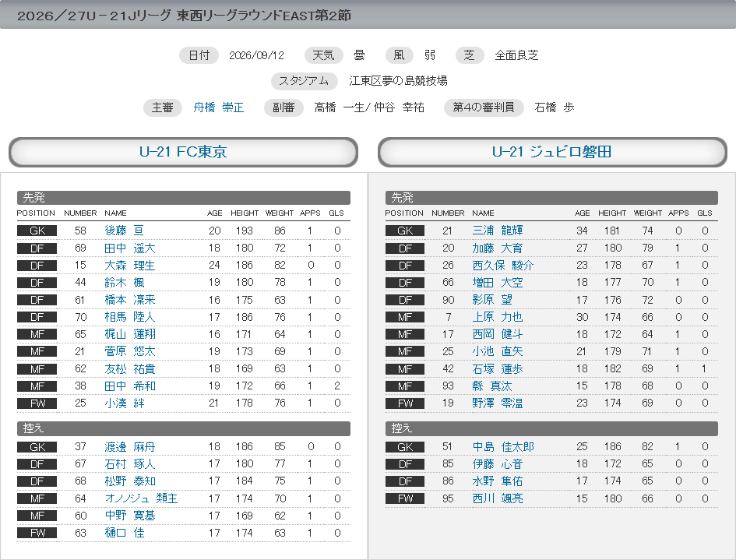
Task: Open player 影原 望 profile
Action: [x=492, y=300]
